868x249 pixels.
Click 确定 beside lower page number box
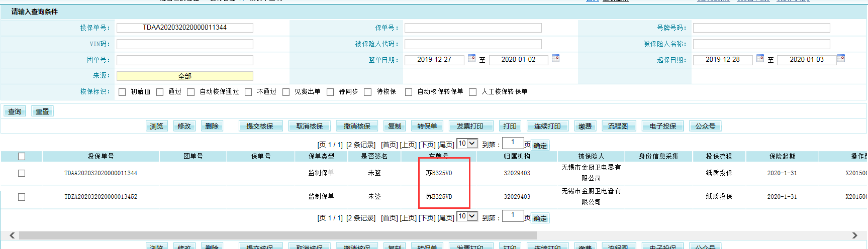[540, 218]
